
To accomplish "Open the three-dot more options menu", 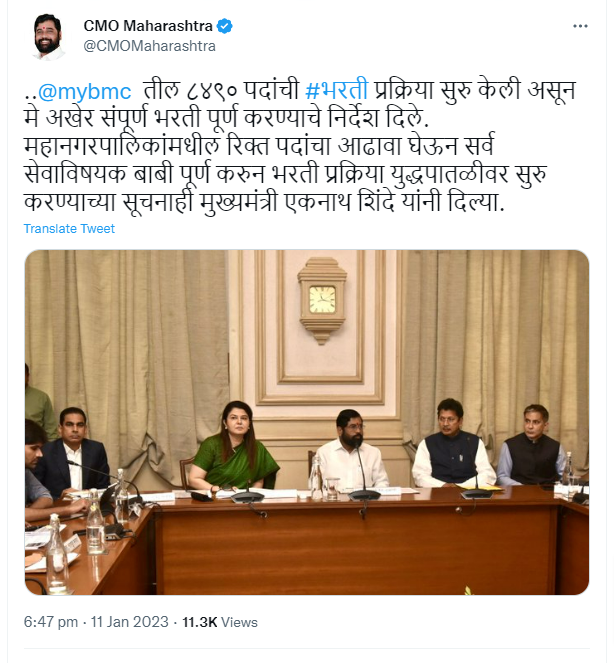I will tap(580, 26).
